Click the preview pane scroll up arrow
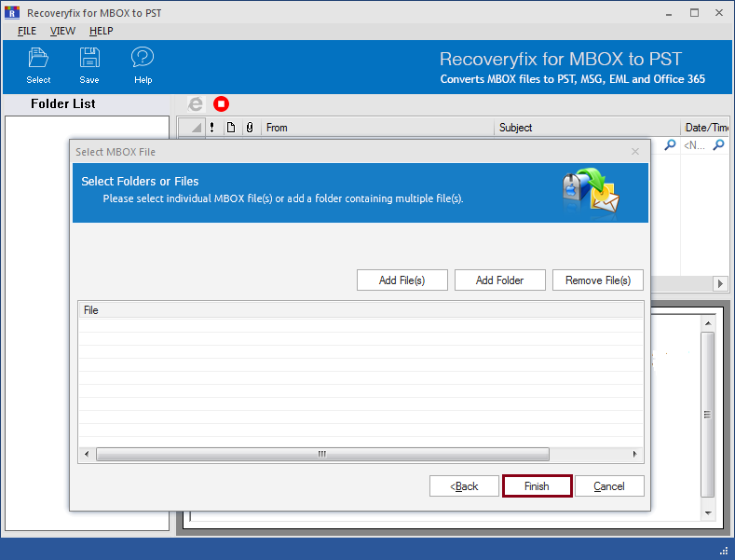This screenshot has width=735, height=560. (708, 323)
